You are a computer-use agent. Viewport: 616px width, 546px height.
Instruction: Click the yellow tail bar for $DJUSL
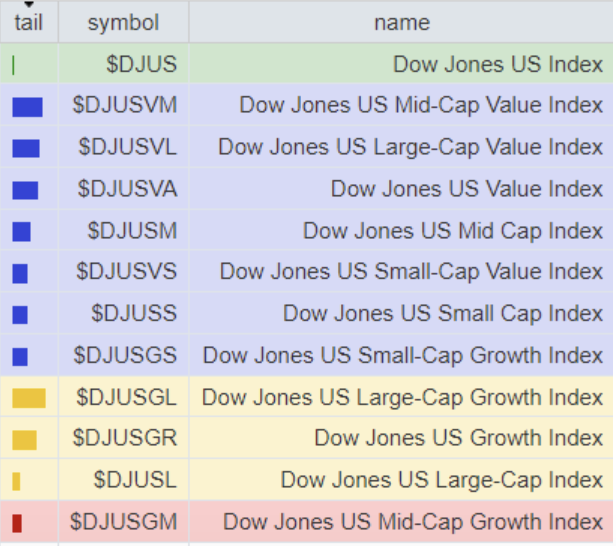16,481
